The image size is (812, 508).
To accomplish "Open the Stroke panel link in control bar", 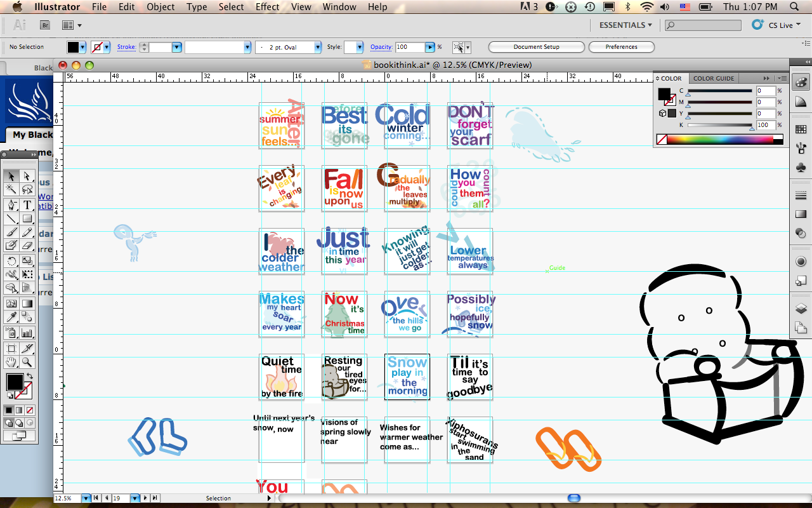I will click(x=126, y=47).
